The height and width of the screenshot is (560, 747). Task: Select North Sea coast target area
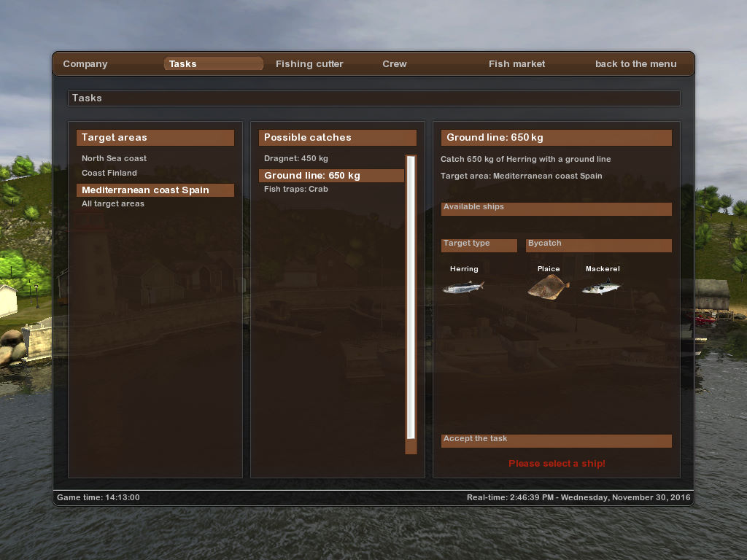pos(114,158)
